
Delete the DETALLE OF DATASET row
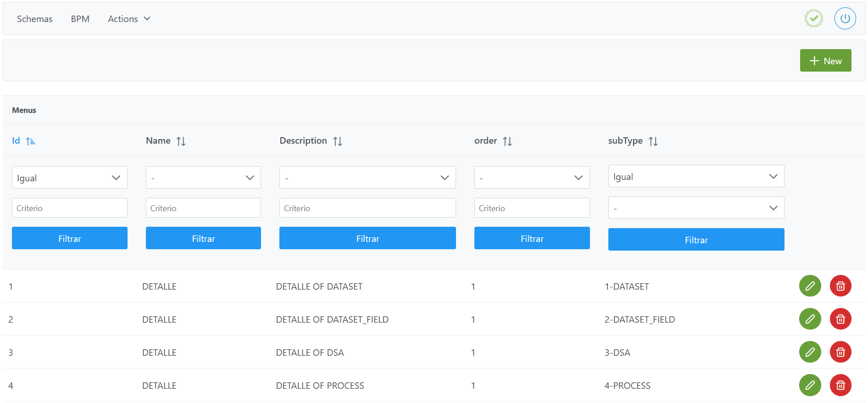(840, 286)
